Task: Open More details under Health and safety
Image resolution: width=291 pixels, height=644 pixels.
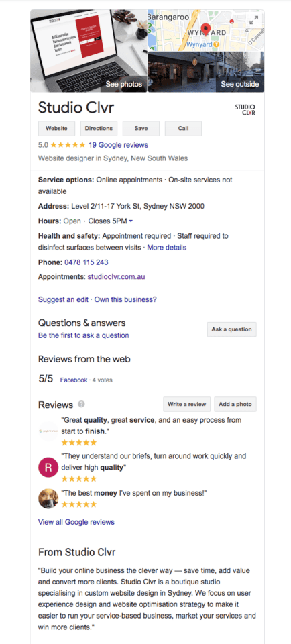Action: (167, 248)
